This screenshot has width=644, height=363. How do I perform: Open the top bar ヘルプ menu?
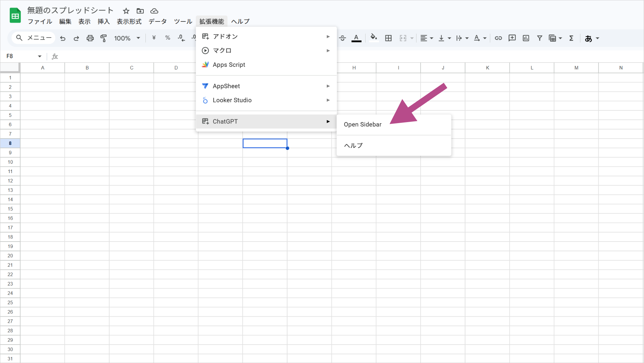coord(240,21)
